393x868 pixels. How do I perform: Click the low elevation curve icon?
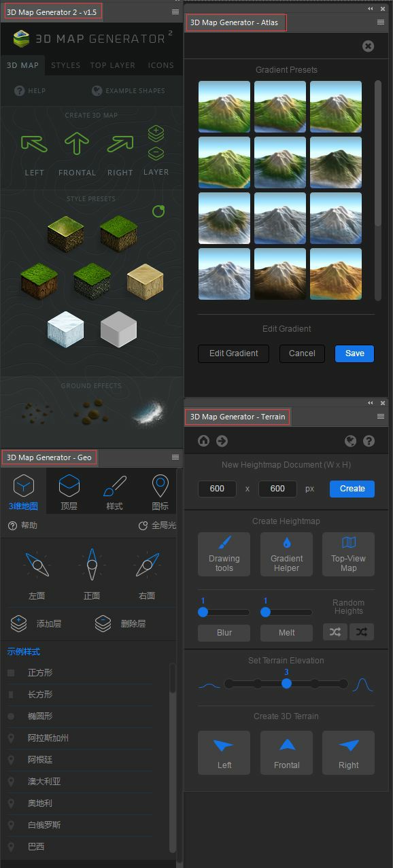209,684
